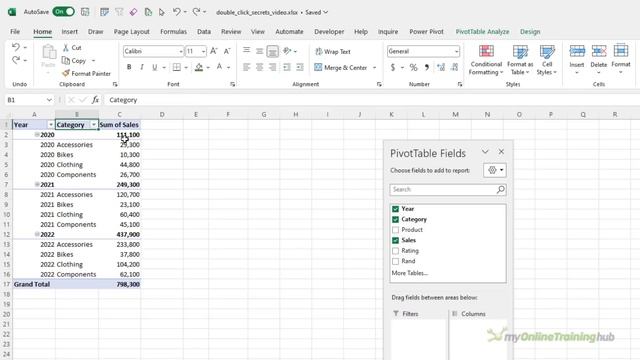Activate the Format Painter
The image size is (640, 360).
86,73
